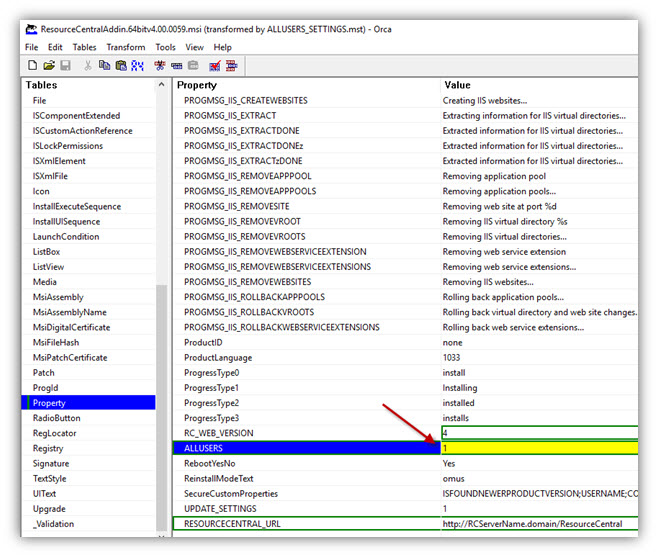Open the Tools menu
This screenshot has height=557, width=658.
(x=165, y=47)
